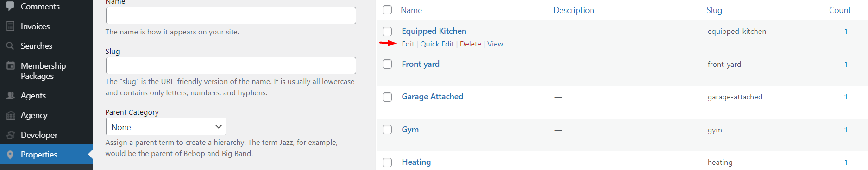The height and width of the screenshot is (170, 868).
Task: Click the Comments speech bubble icon
Action: (x=10, y=6)
